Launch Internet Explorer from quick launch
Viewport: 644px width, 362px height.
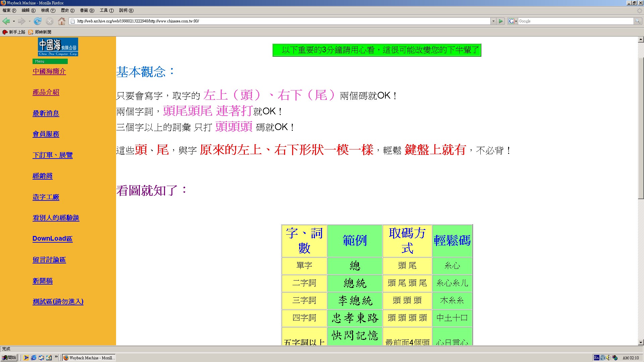click(x=34, y=358)
